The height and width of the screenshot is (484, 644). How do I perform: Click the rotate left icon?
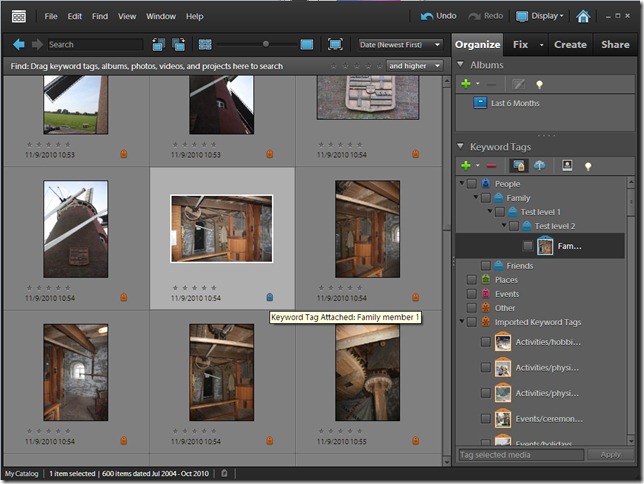coord(158,44)
